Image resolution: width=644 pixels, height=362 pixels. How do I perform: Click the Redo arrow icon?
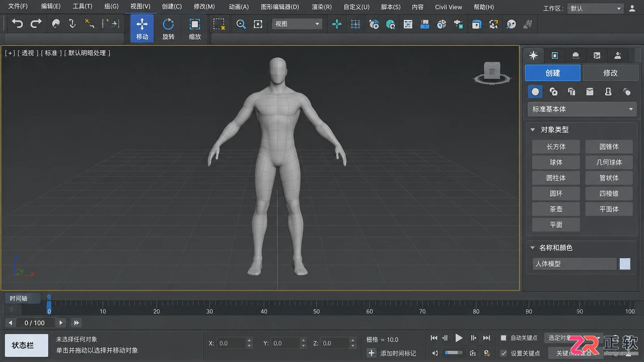click(x=36, y=24)
